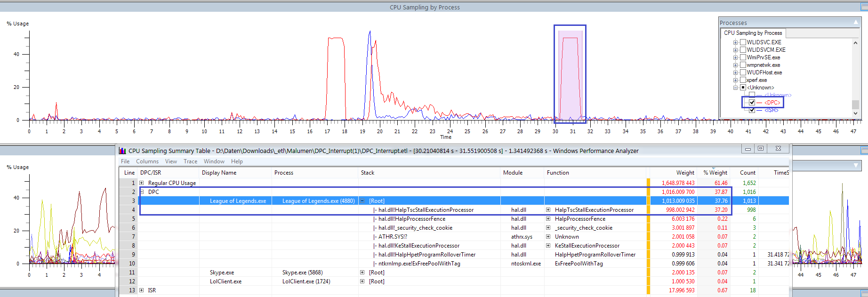Click the athrx.sys module cell
The width and height of the screenshot is (868, 297).
coord(522,236)
